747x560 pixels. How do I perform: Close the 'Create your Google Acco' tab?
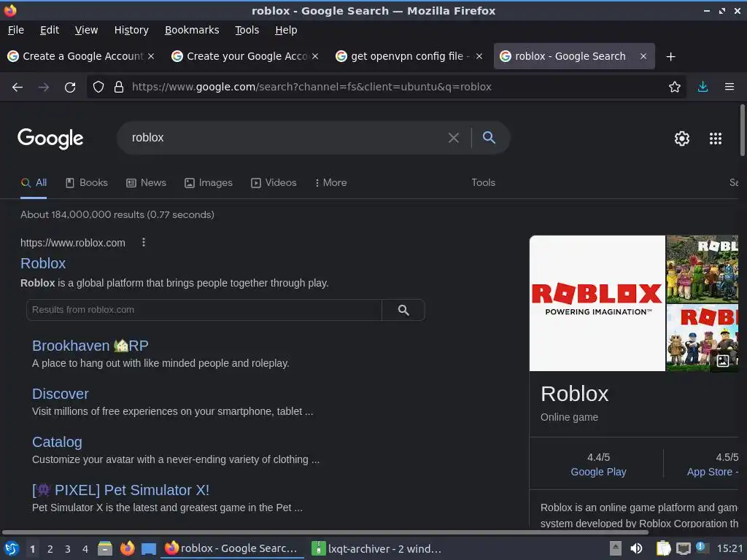click(315, 56)
